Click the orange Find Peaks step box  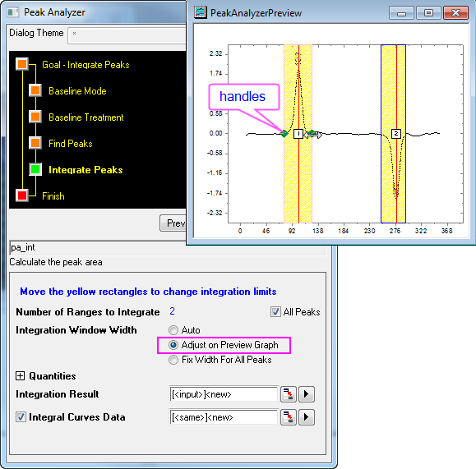[x=35, y=143]
